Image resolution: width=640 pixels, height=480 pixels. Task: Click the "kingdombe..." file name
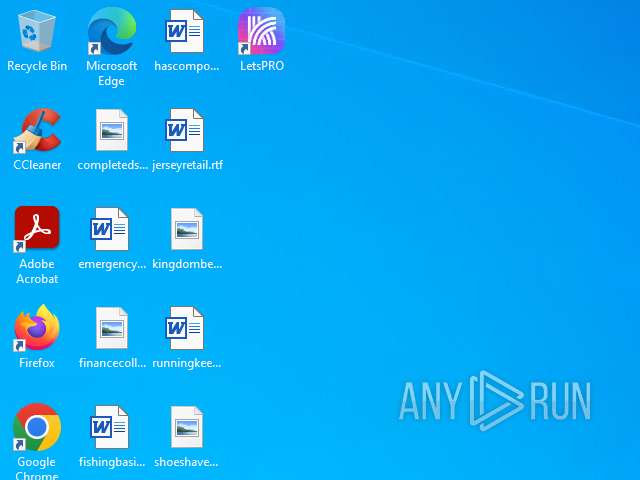(187, 264)
